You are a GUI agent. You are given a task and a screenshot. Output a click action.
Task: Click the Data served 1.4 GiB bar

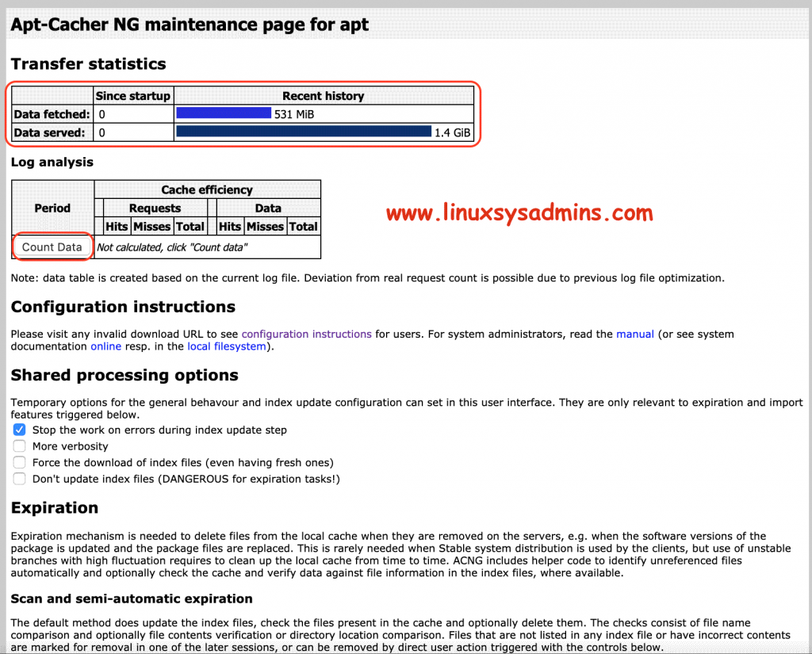[x=304, y=132]
